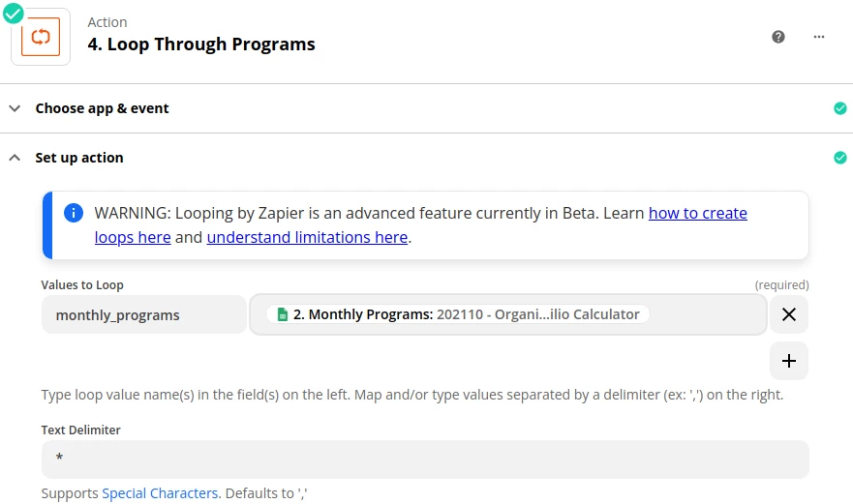Click the Monthly Programs mapped value field

point(707,314)
